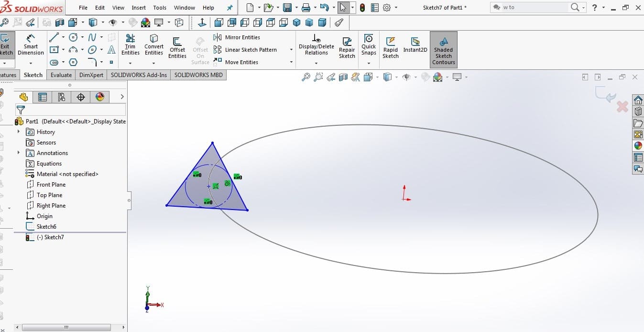Toggle the Instant2D button
644x332 pixels.
click(415, 44)
